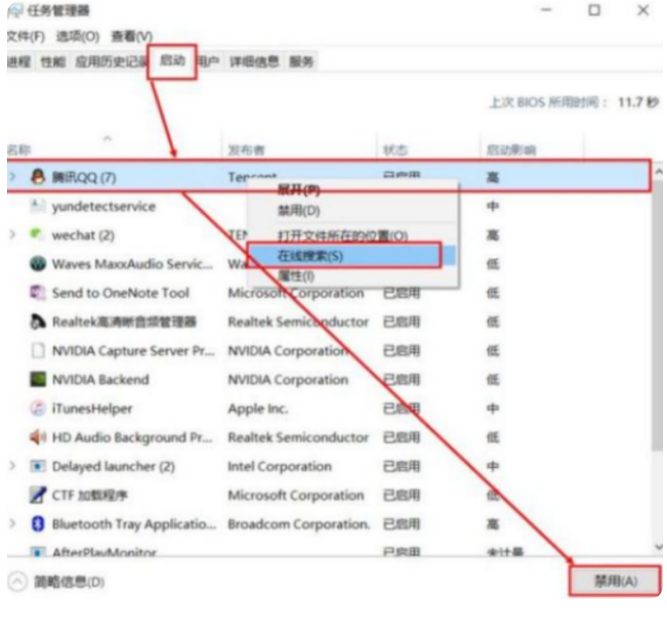Open the 选项(O) menu
This screenshot has height=622, width=667.
tap(77, 36)
